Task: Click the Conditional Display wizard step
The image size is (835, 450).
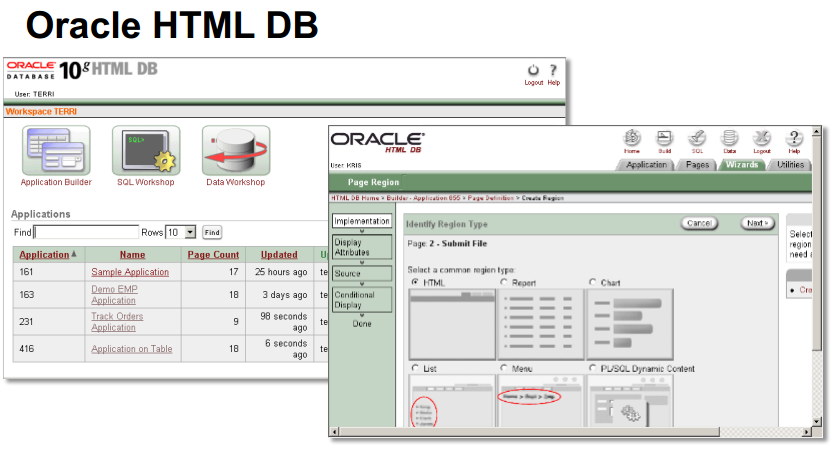Action: click(x=362, y=300)
